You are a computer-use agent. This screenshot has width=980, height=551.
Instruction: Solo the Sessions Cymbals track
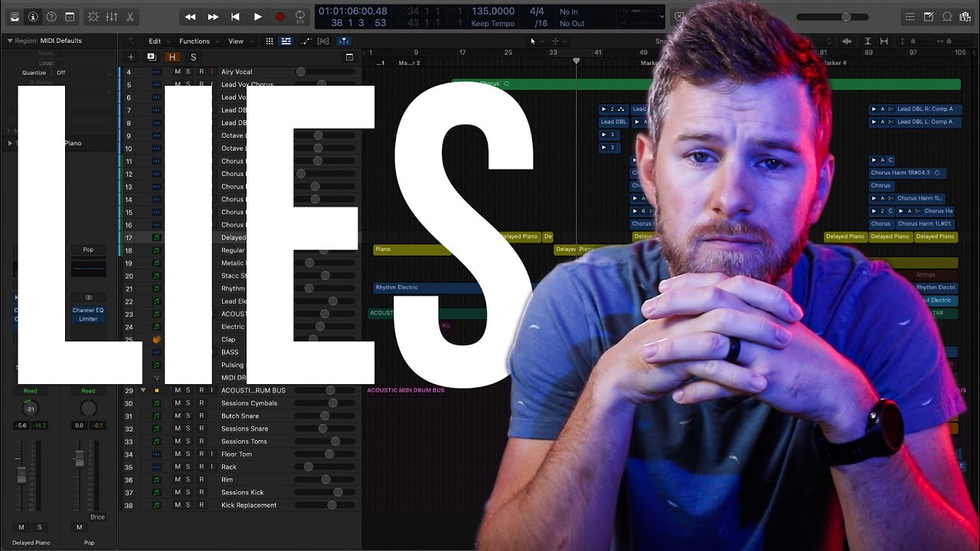(x=188, y=403)
